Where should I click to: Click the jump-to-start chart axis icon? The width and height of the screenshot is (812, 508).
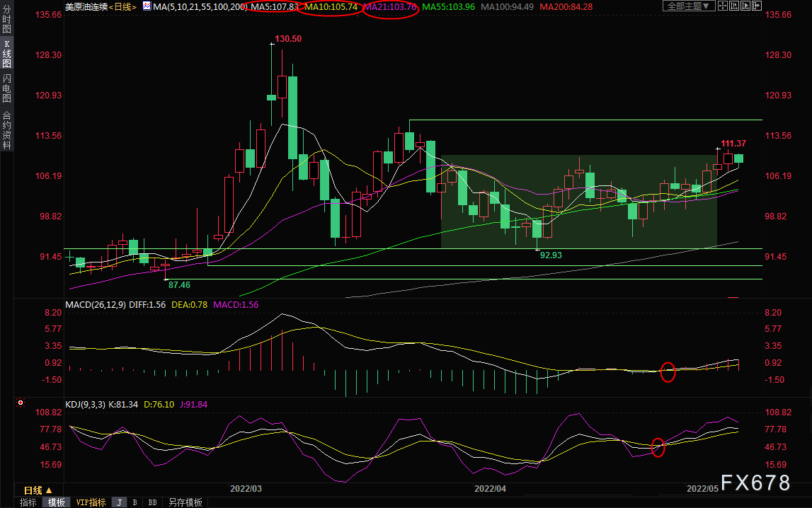pyautogui.click(x=734, y=6)
